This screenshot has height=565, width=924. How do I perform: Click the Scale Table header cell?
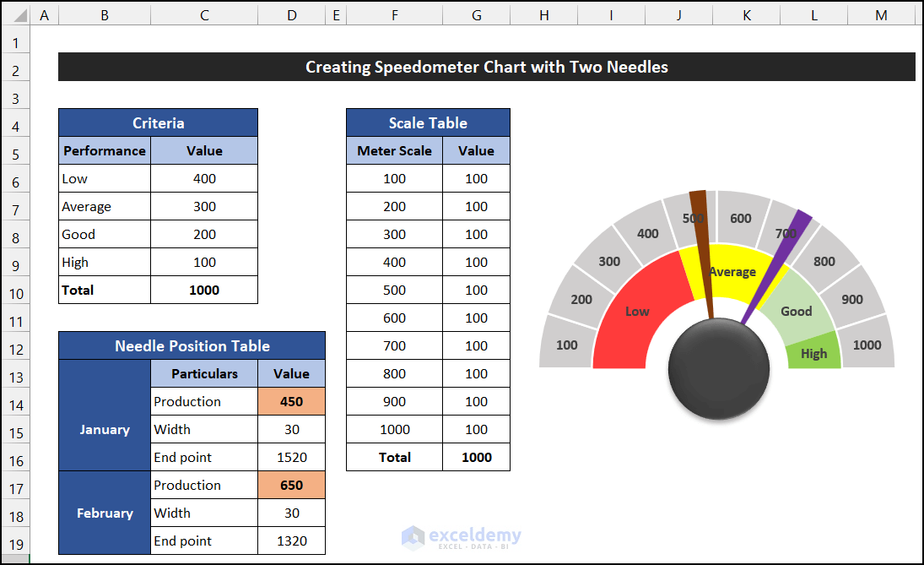point(428,122)
